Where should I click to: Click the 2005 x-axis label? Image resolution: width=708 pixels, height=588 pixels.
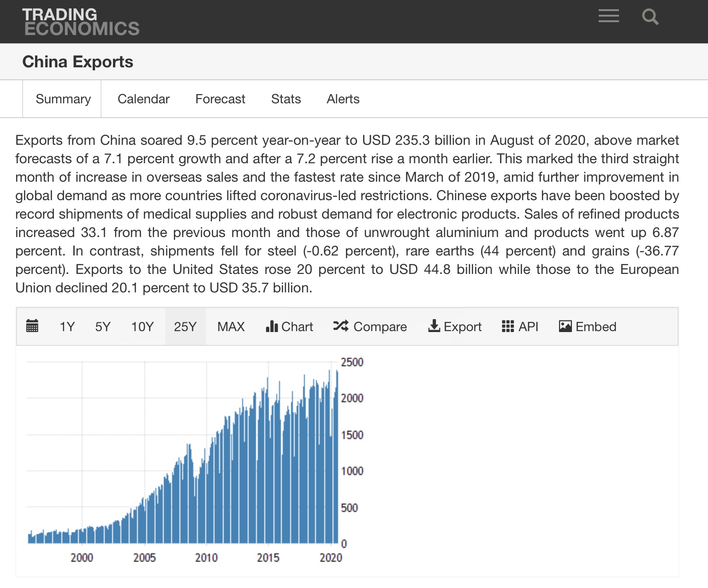[x=144, y=558]
